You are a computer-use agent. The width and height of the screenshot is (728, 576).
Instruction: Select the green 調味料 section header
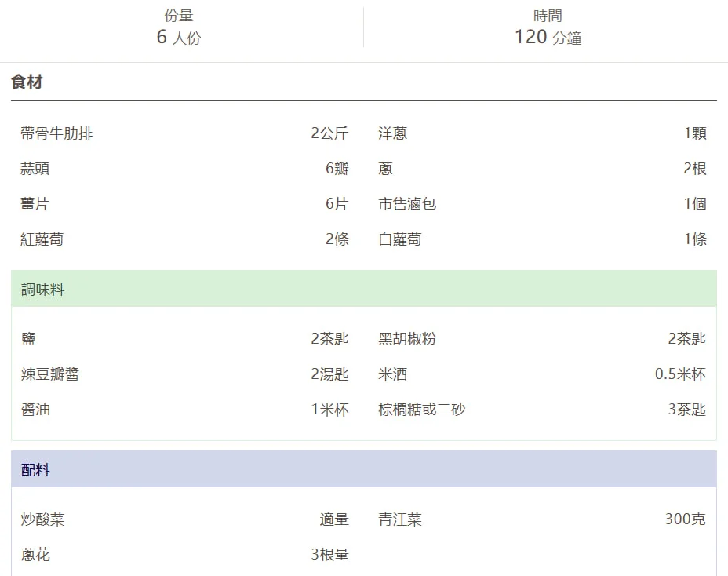click(x=43, y=290)
